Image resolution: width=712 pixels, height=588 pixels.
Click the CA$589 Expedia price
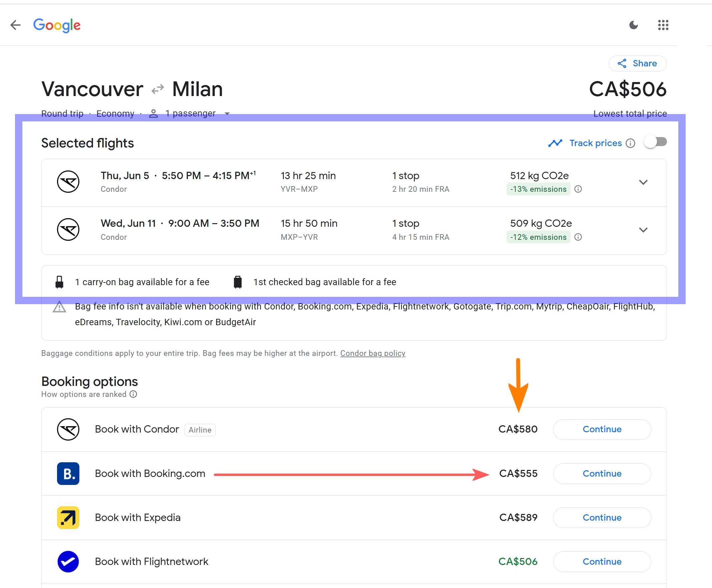pyautogui.click(x=518, y=518)
